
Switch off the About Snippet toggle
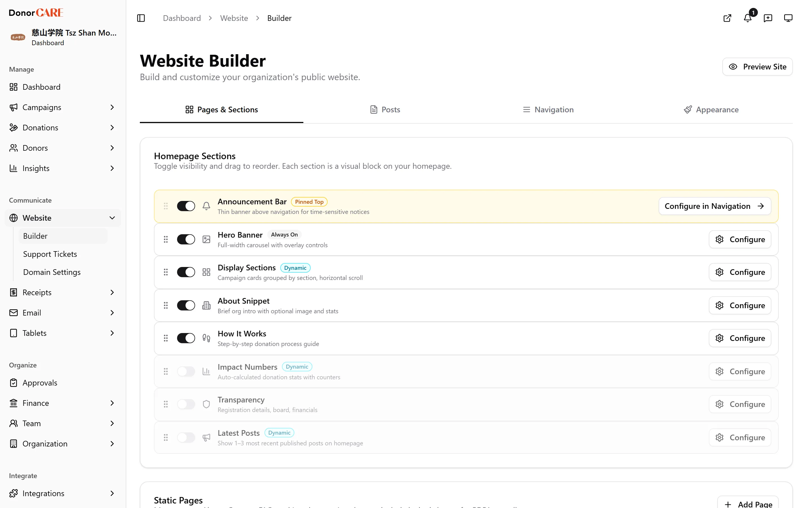(186, 305)
